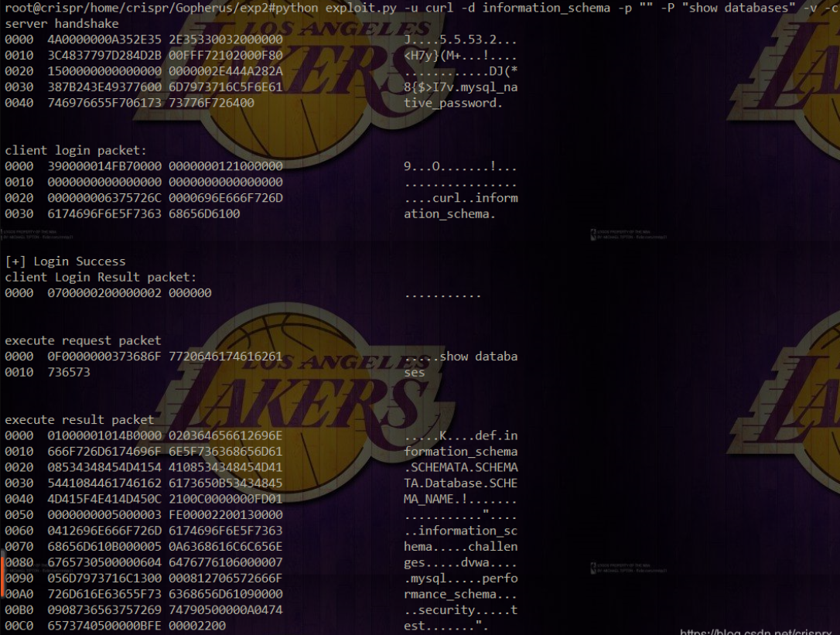Click hex value '74790500000A0474'
The width and height of the screenshot is (840, 635).
(x=226, y=610)
